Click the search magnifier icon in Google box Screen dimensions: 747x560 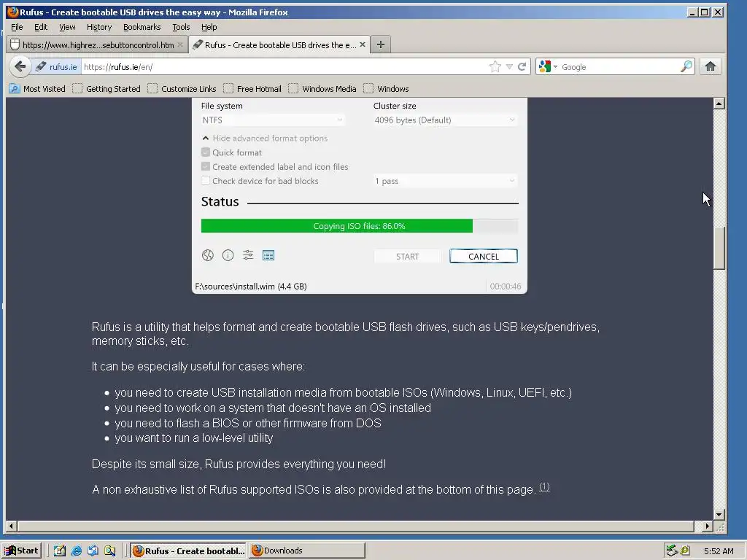(686, 66)
